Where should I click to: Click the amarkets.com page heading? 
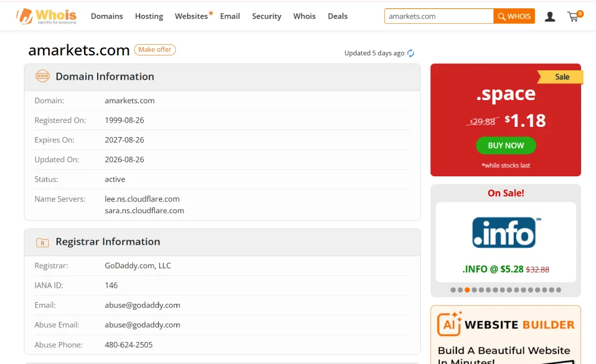(79, 50)
